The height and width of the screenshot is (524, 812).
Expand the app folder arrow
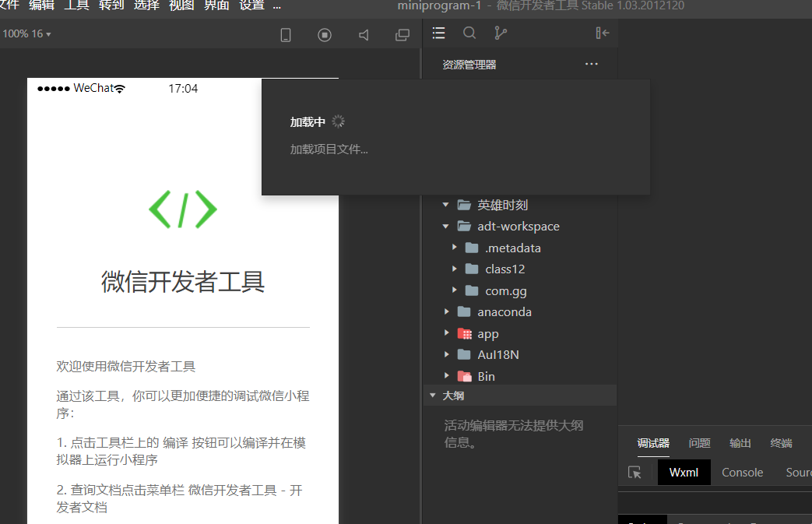point(446,333)
